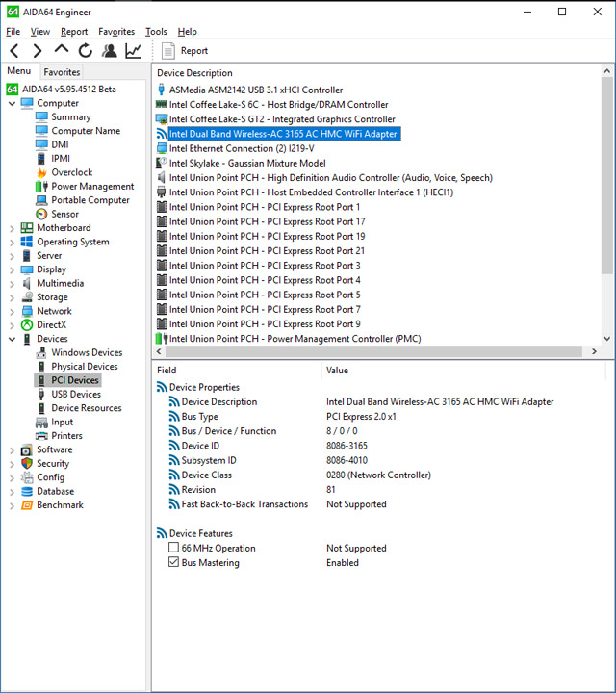
Task: Collapse the Computer tree node
Action: pos(12,103)
